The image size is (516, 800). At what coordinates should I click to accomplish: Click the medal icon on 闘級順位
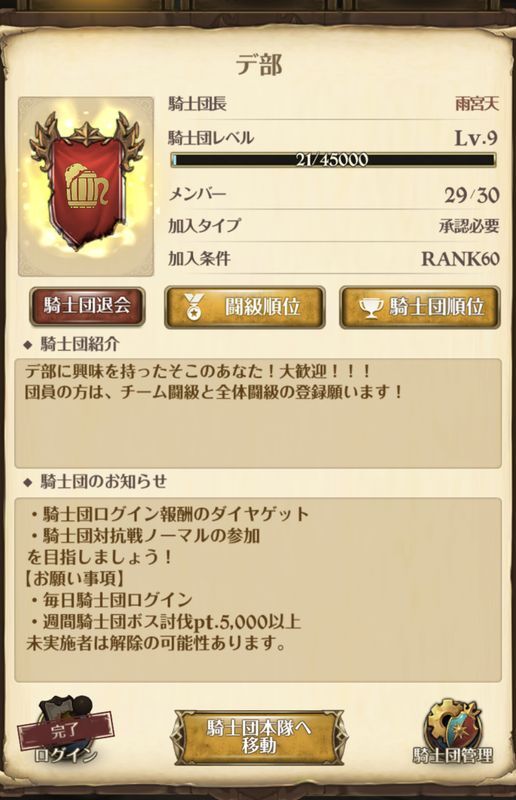coord(194,308)
